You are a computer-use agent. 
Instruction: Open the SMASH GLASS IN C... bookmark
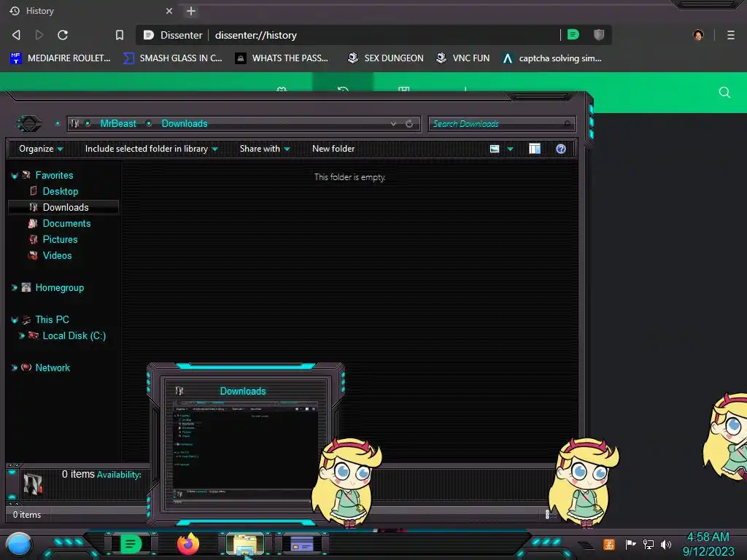coord(172,58)
